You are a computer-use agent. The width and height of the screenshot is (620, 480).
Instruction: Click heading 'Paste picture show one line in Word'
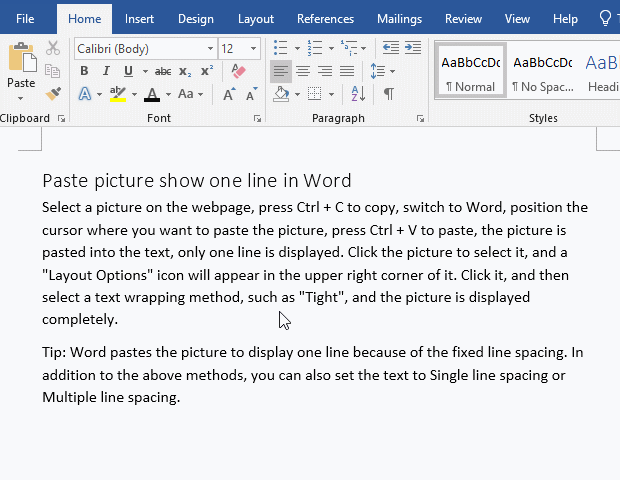tap(197, 181)
